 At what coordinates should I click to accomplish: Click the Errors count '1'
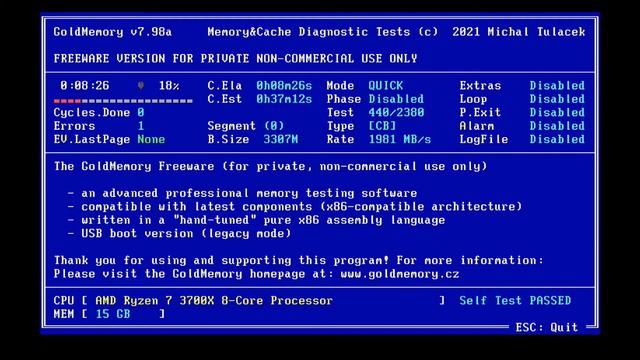pos(141,126)
